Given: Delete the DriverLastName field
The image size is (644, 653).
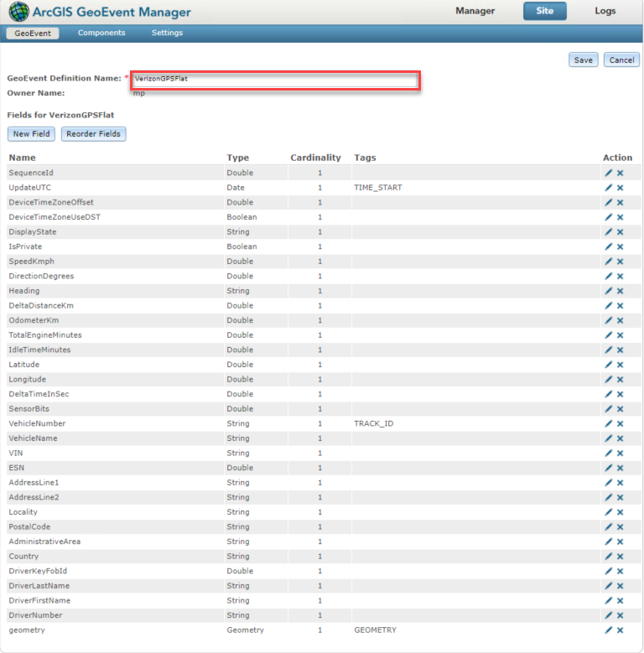Looking at the screenshot, I should point(621,586).
